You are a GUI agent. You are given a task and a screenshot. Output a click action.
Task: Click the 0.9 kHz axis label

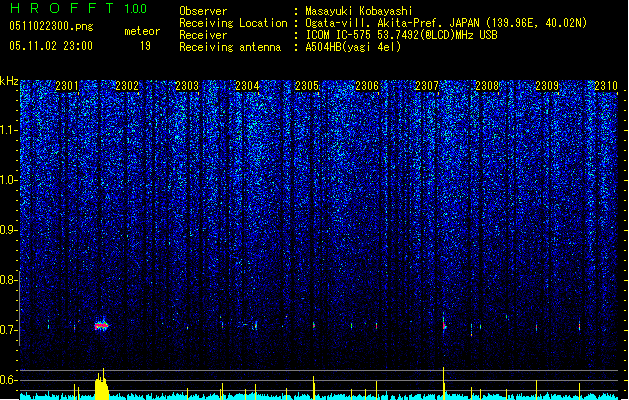point(8,230)
